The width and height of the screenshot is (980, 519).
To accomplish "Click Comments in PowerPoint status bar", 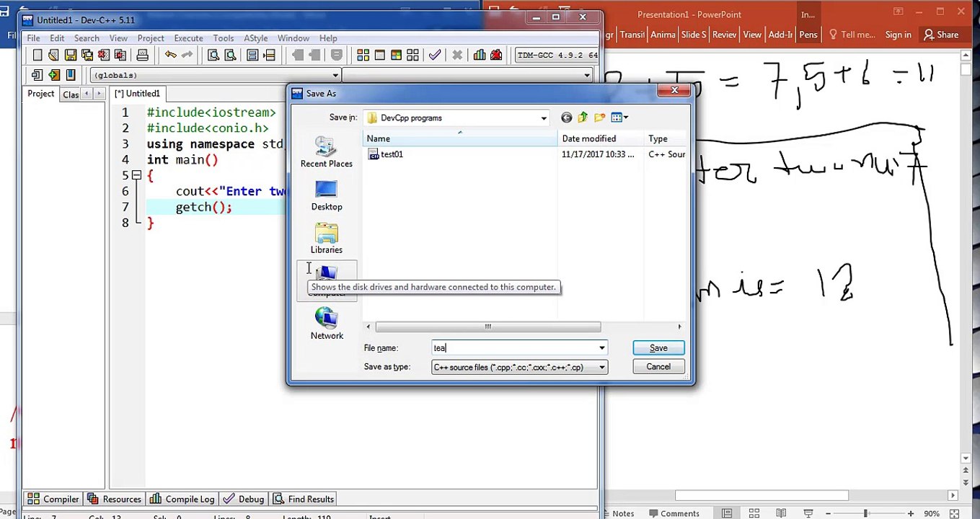I will coord(674,513).
